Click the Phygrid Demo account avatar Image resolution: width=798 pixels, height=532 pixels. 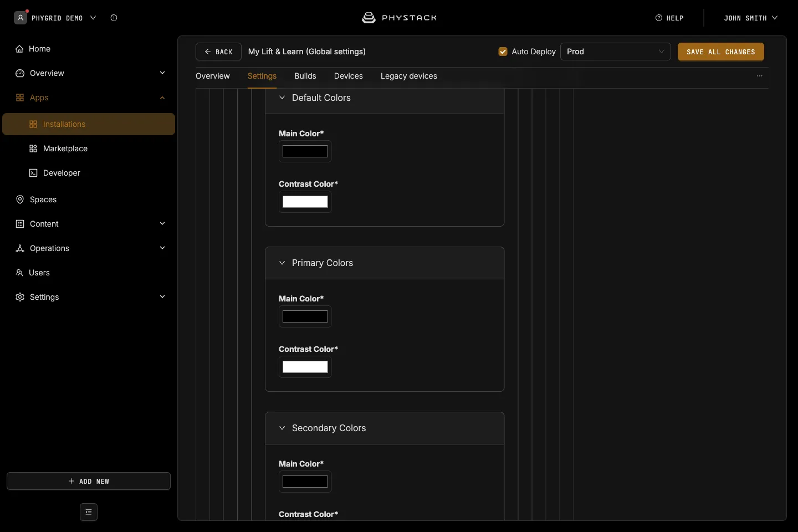click(x=21, y=18)
